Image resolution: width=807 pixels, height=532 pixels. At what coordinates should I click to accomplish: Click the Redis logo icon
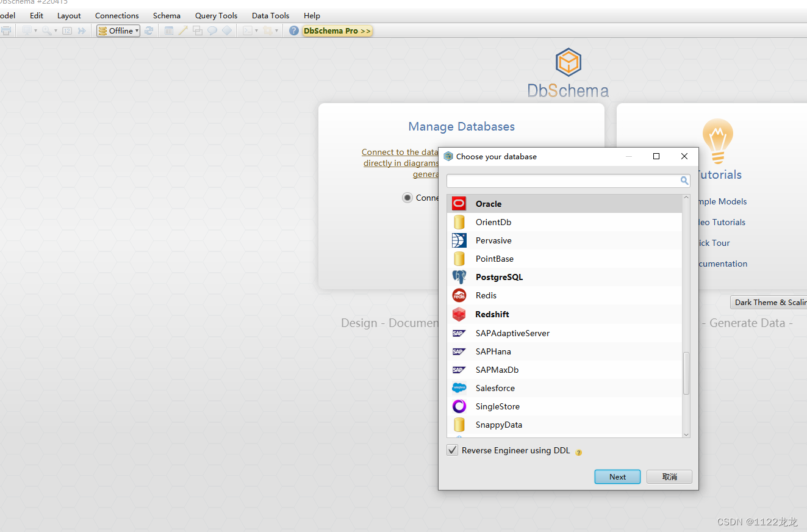[459, 295]
